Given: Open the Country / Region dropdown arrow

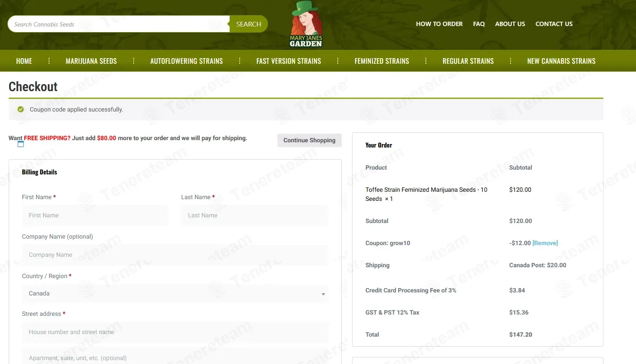Looking at the screenshot, I should click(323, 294).
